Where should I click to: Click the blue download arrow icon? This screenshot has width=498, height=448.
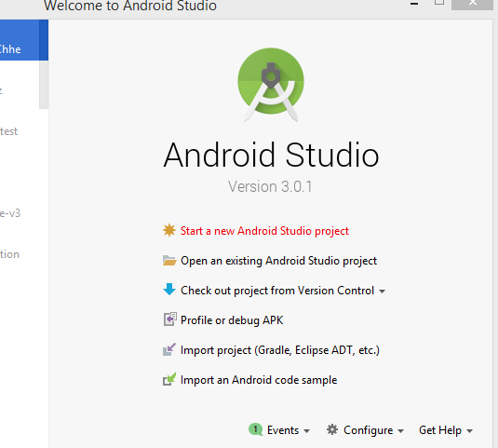[169, 290]
